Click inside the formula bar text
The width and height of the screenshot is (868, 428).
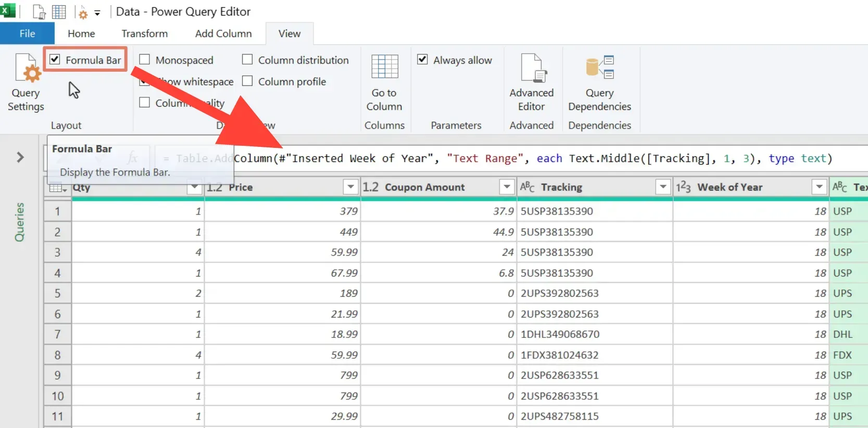tap(521, 159)
